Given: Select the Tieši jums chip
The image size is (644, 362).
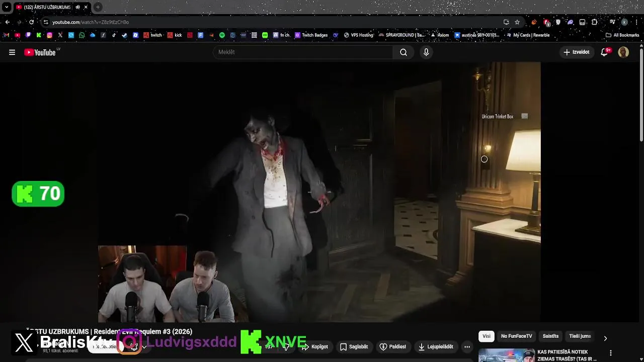Looking at the screenshot, I should (x=580, y=336).
